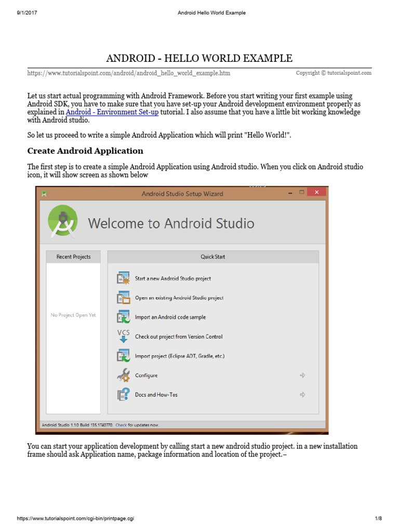This screenshot has height=532, width=399.
Task: Click the Open an existing project folder icon
Action: (123, 298)
